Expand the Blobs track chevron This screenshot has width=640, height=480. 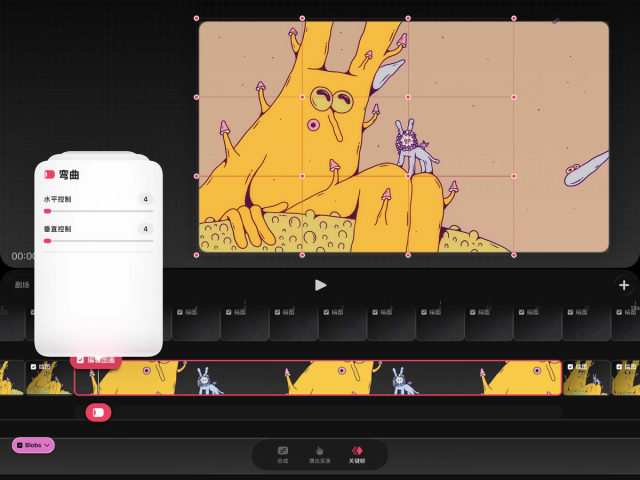[47, 445]
